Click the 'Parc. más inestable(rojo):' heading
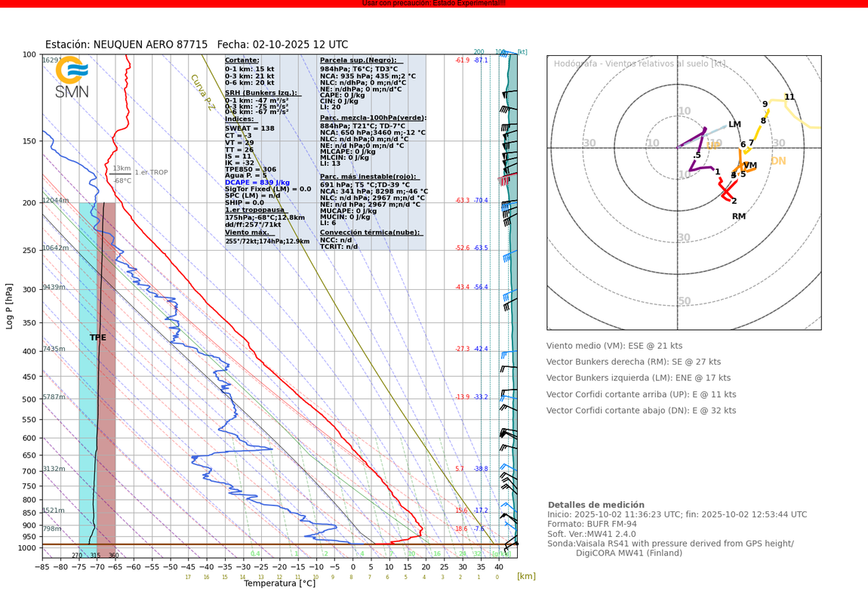The height and width of the screenshot is (604, 868). point(368,177)
